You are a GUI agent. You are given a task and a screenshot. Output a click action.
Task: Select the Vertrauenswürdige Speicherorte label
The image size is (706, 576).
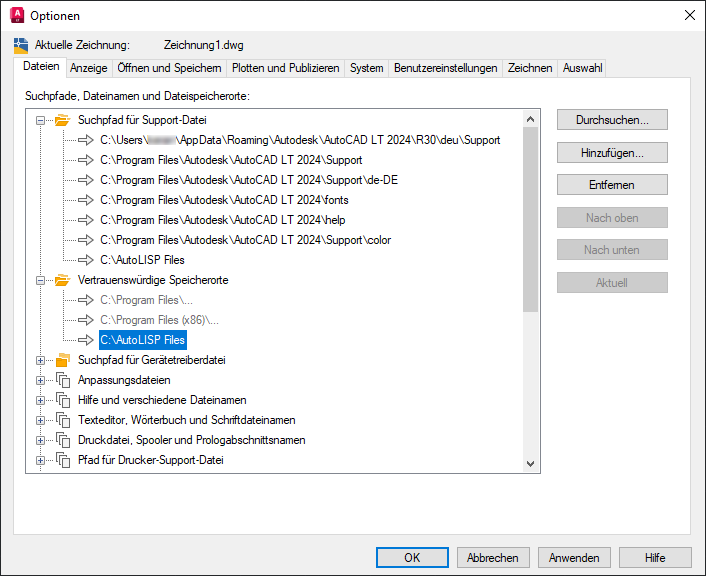click(x=153, y=280)
